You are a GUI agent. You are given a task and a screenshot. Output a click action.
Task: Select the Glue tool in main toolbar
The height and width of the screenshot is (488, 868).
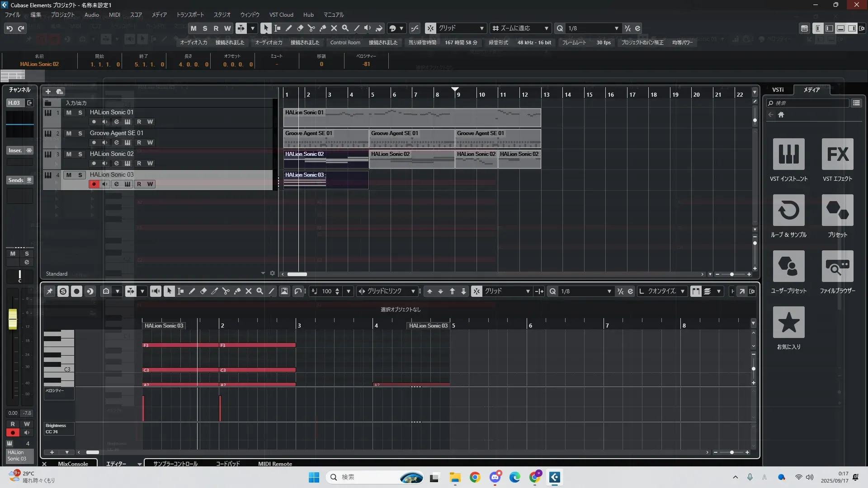[323, 28]
